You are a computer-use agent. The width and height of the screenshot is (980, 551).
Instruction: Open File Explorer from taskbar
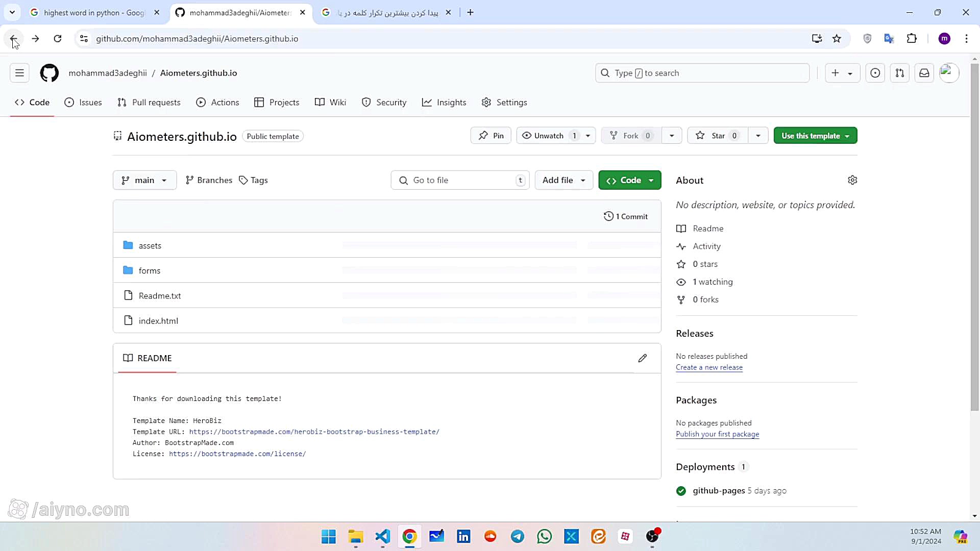355,536
